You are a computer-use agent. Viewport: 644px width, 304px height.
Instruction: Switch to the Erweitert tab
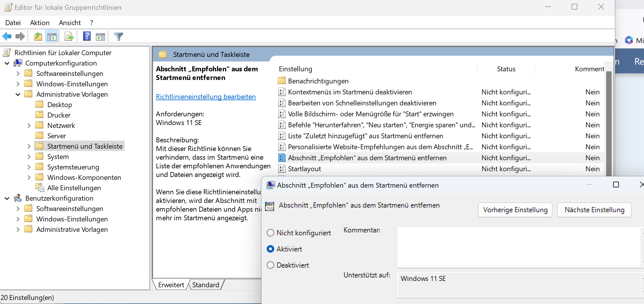click(171, 285)
